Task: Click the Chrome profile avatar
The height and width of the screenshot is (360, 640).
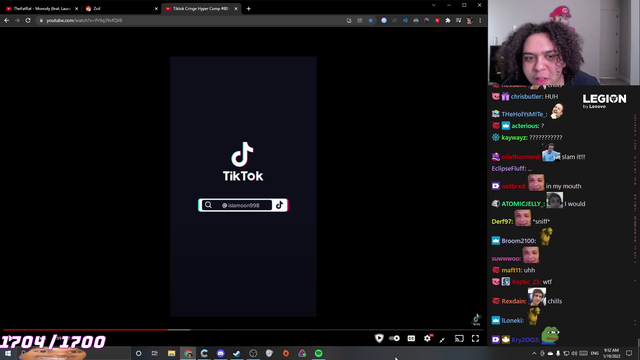Action: pyautogui.click(x=469, y=20)
